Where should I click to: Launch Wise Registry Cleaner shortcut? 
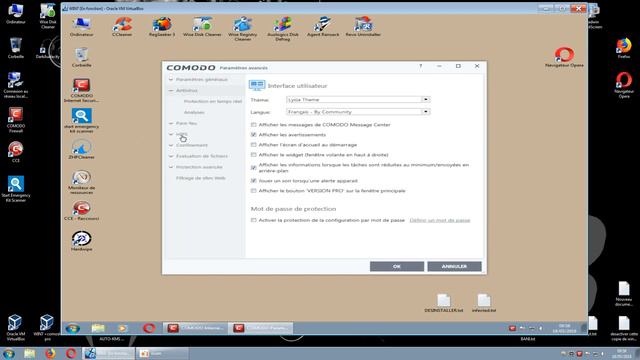(242, 29)
